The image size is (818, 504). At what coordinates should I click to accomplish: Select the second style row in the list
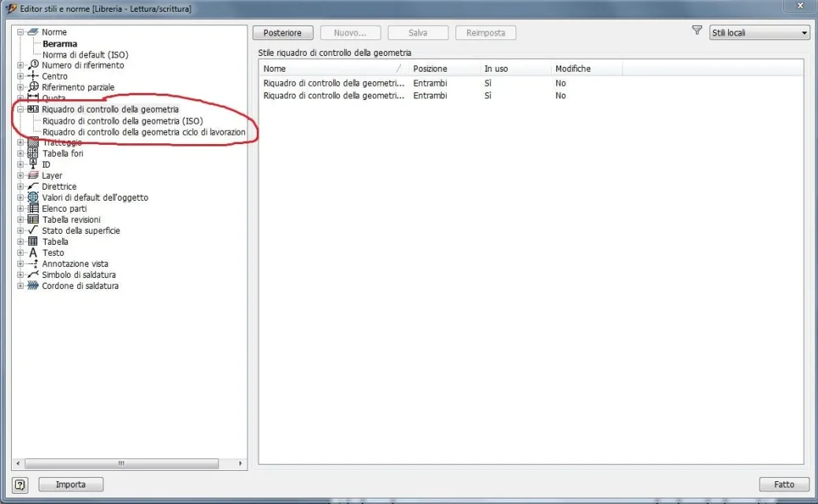530,95
